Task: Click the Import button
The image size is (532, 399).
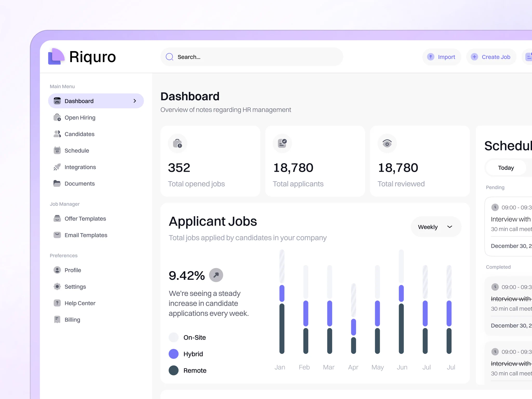Action: pyautogui.click(x=442, y=57)
